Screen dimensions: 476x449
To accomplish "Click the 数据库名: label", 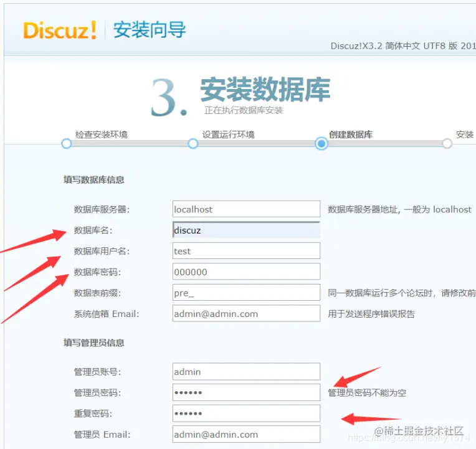I will pyautogui.click(x=93, y=230).
